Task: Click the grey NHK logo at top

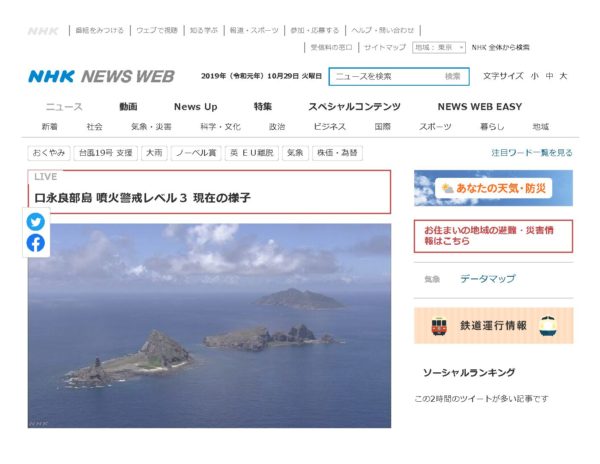Action: coord(43,31)
